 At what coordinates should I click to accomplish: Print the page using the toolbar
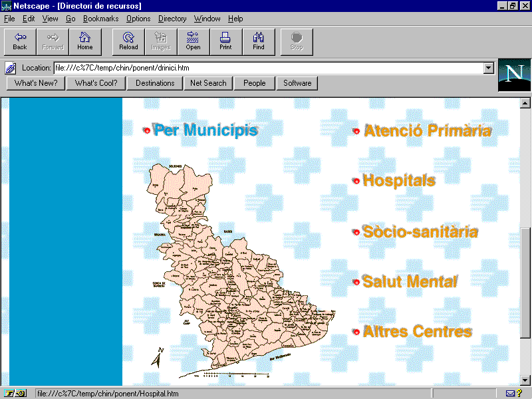225,41
